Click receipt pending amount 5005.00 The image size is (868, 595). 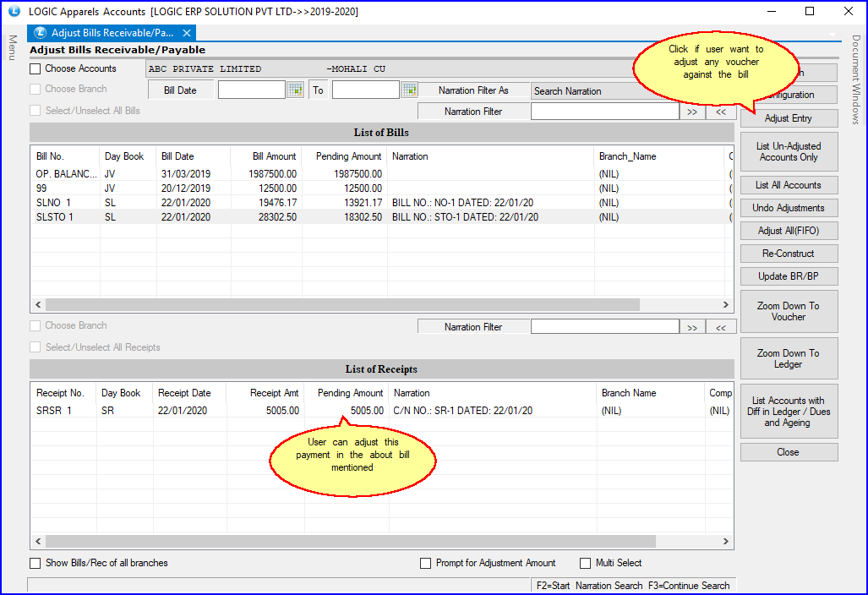[x=367, y=411]
